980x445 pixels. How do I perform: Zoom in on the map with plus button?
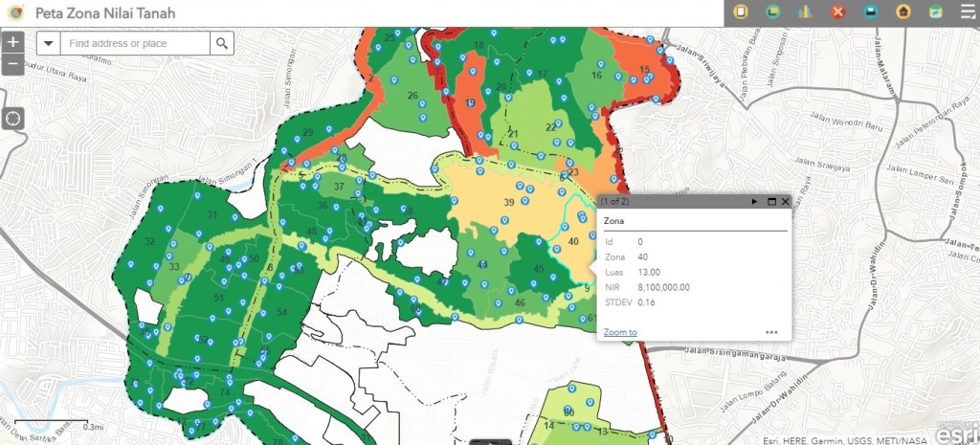point(12,43)
